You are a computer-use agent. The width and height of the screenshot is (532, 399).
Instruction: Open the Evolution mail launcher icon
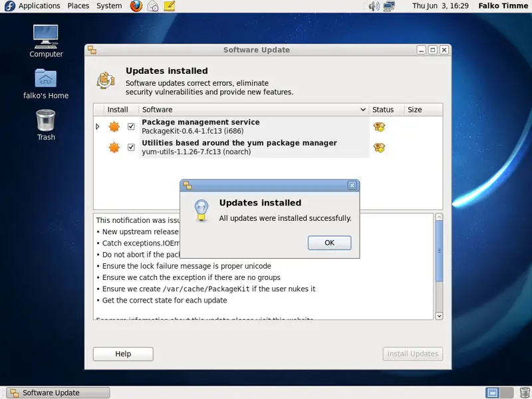click(153, 6)
